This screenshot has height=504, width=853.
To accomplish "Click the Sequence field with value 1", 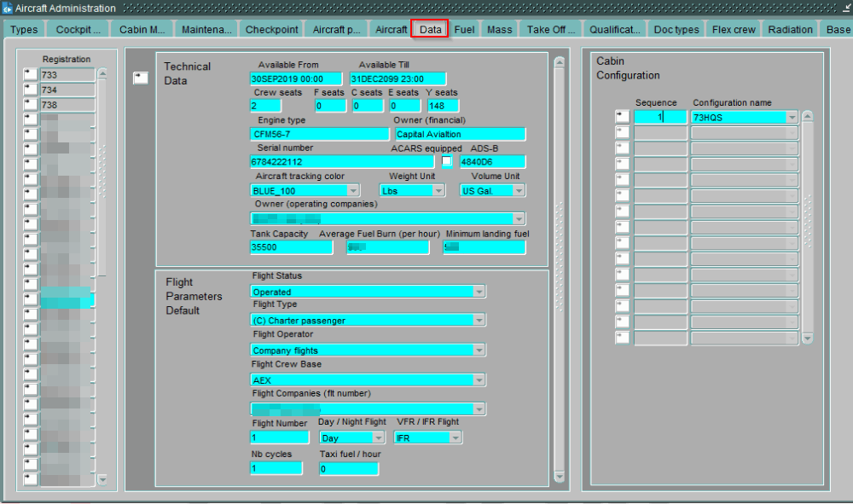I will (660, 117).
